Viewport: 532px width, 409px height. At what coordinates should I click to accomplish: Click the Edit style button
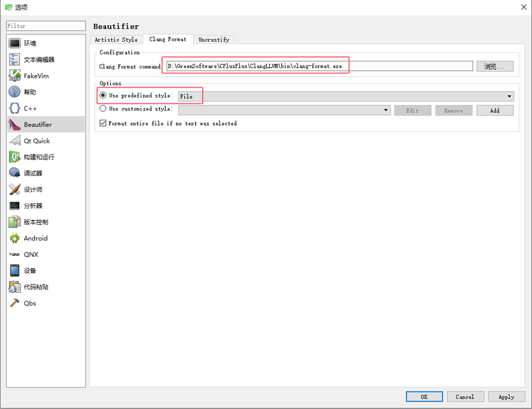413,110
